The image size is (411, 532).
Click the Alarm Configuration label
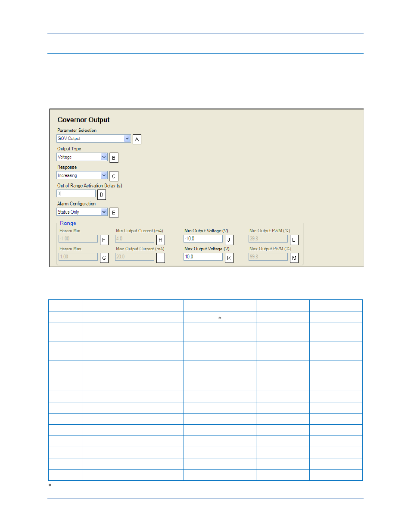click(76, 204)
